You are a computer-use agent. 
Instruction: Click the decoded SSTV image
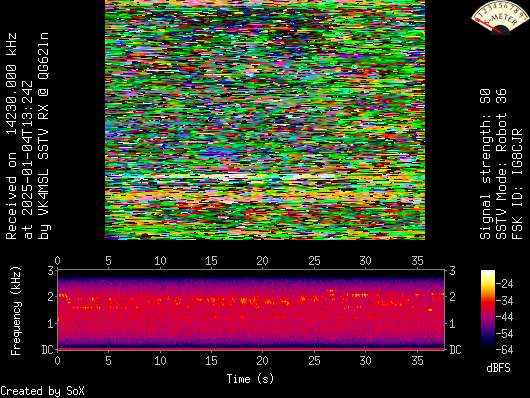point(265,120)
